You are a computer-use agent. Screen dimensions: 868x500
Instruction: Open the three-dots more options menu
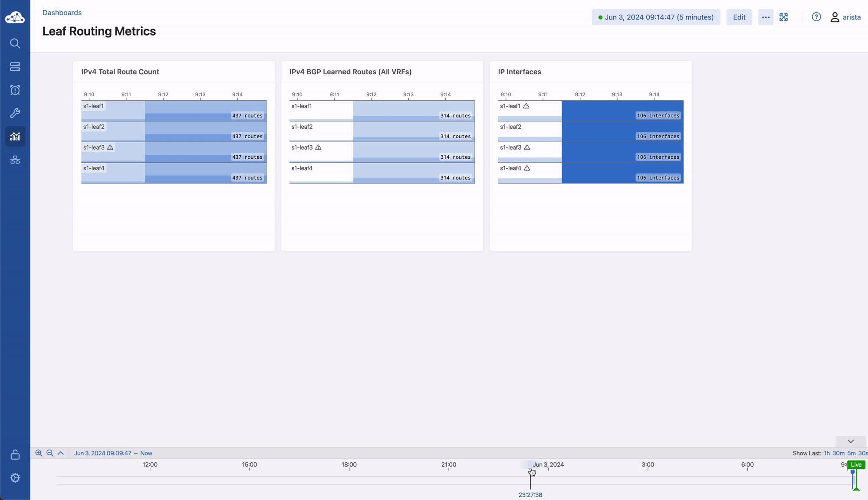(766, 17)
